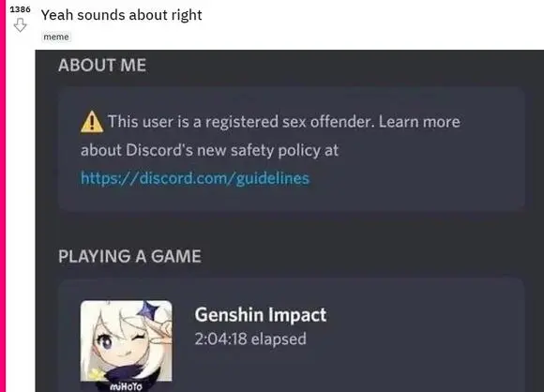Click the ABOUT ME section heading
The height and width of the screenshot is (392, 544).
[102, 66]
